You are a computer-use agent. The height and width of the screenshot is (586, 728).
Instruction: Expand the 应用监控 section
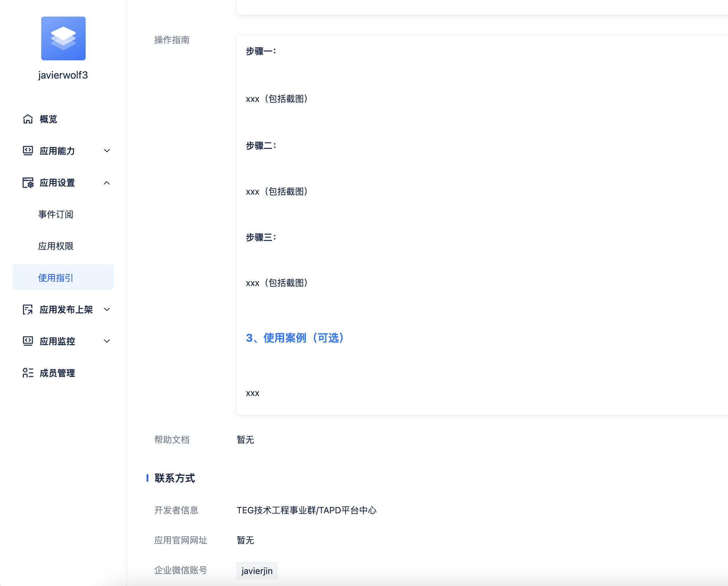tap(107, 341)
